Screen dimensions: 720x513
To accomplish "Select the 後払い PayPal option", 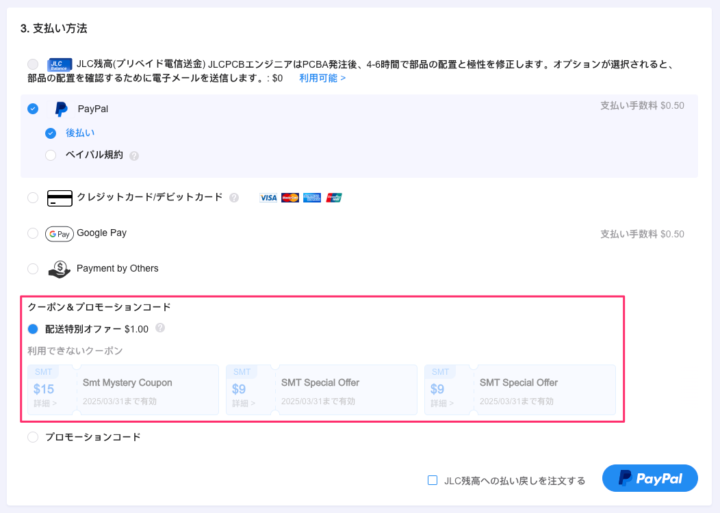I will (x=51, y=132).
